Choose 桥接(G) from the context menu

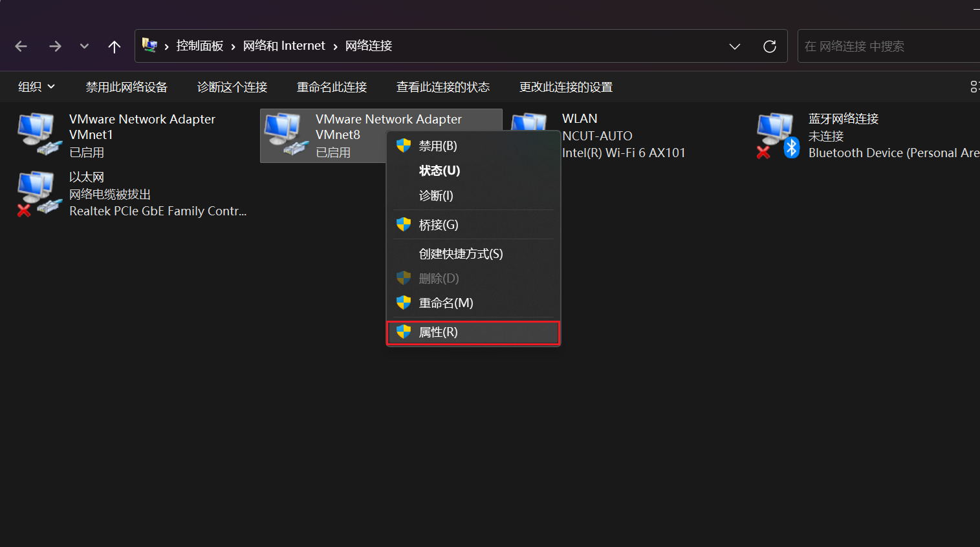point(474,224)
